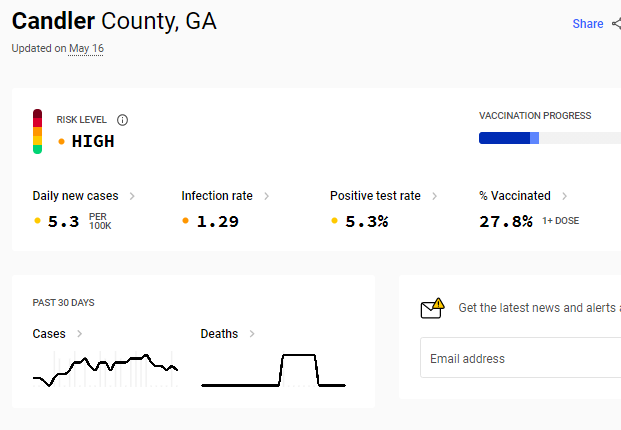Open the Deaths chevron arrow
621x430 pixels.
[x=252, y=334]
